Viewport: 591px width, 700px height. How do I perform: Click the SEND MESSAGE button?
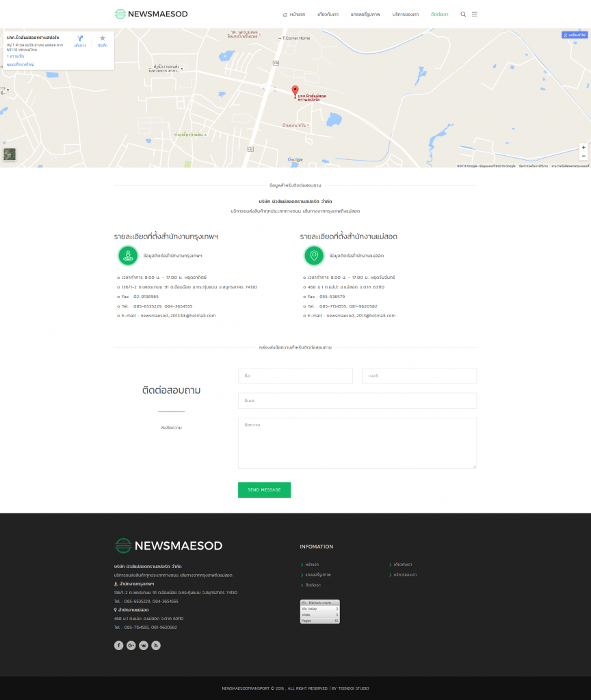265,489
